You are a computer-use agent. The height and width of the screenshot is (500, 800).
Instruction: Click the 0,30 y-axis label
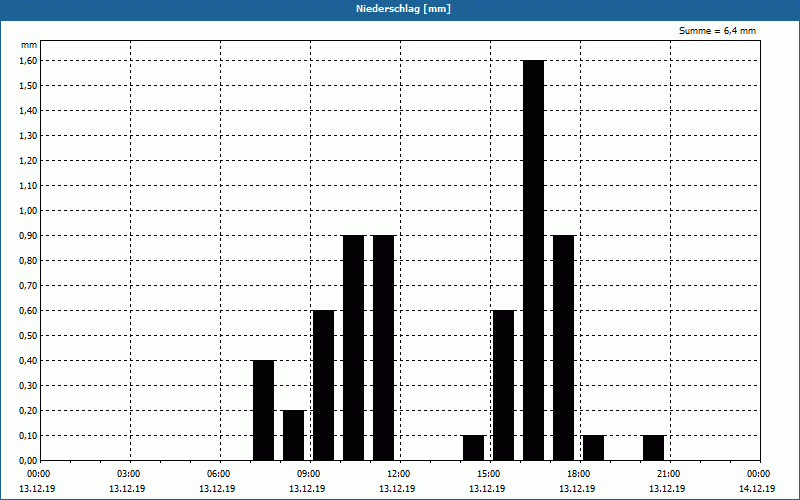(28, 385)
